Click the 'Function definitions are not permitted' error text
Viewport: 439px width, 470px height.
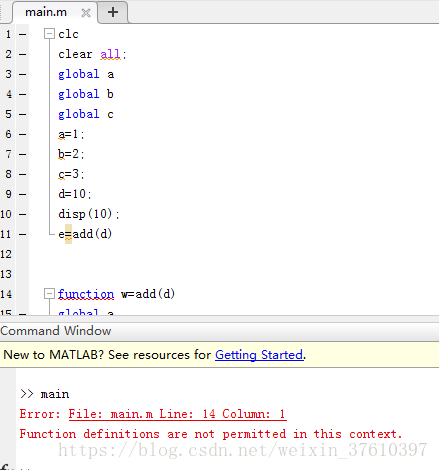(211, 434)
